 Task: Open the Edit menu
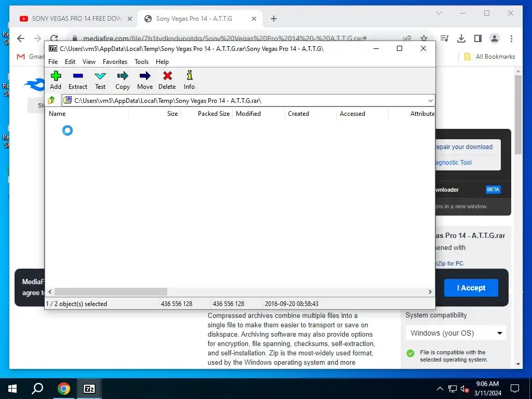pos(70,62)
